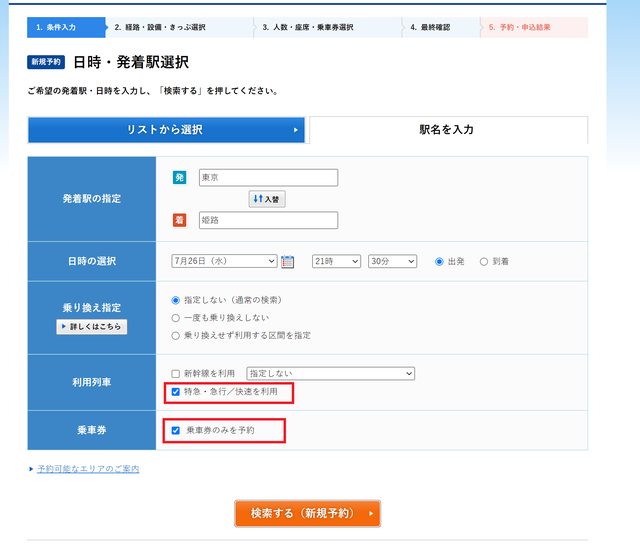Toggle 乗車券のみを予約 checkbox
The width and height of the screenshot is (640, 551).
click(x=177, y=430)
